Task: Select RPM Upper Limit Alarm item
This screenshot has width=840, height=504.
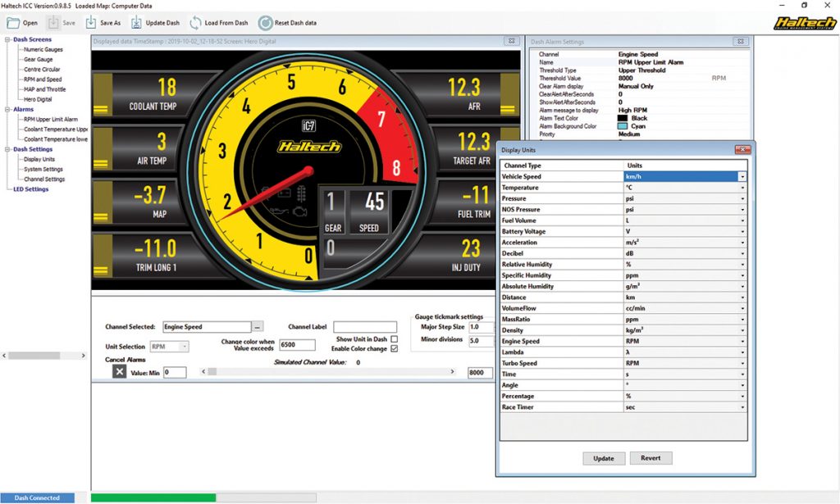Action: click(x=51, y=120)
